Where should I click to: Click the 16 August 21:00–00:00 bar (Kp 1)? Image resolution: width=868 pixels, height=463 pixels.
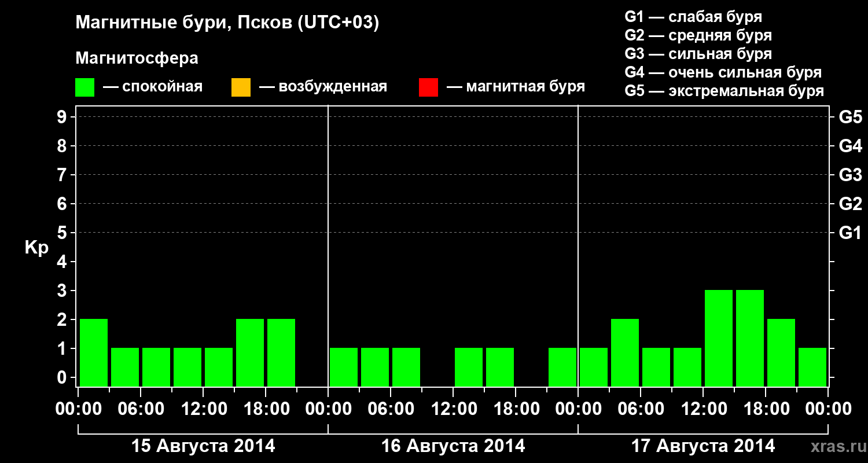(x=562, y=367)
